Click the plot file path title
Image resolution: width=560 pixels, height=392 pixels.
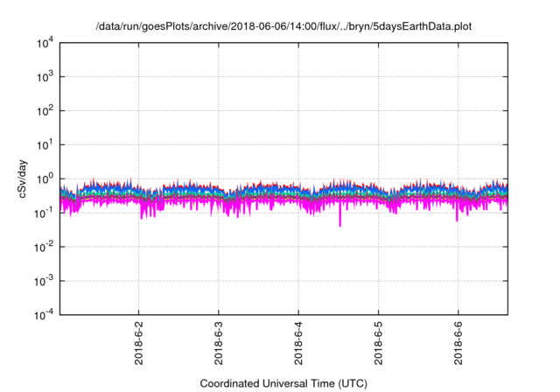click(x=283, y=27)
